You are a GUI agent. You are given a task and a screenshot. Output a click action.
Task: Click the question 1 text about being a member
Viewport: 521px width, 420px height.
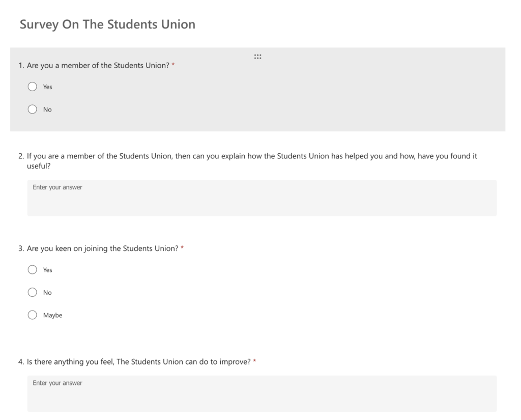click(98, 66)
